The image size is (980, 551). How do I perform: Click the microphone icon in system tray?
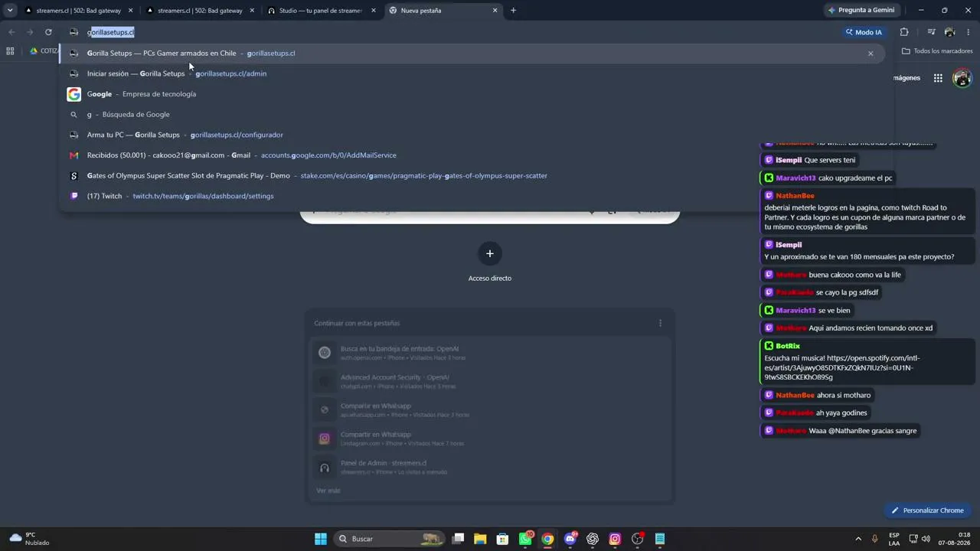874,539
